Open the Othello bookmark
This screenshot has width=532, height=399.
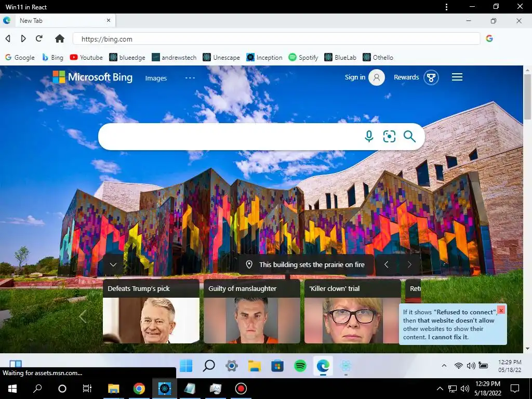coord(378,57)
